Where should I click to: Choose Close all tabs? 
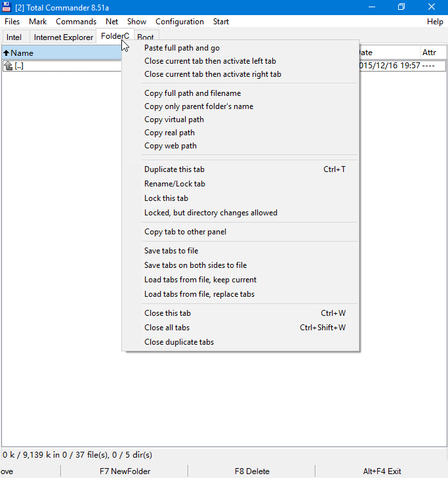coord(241,328)
